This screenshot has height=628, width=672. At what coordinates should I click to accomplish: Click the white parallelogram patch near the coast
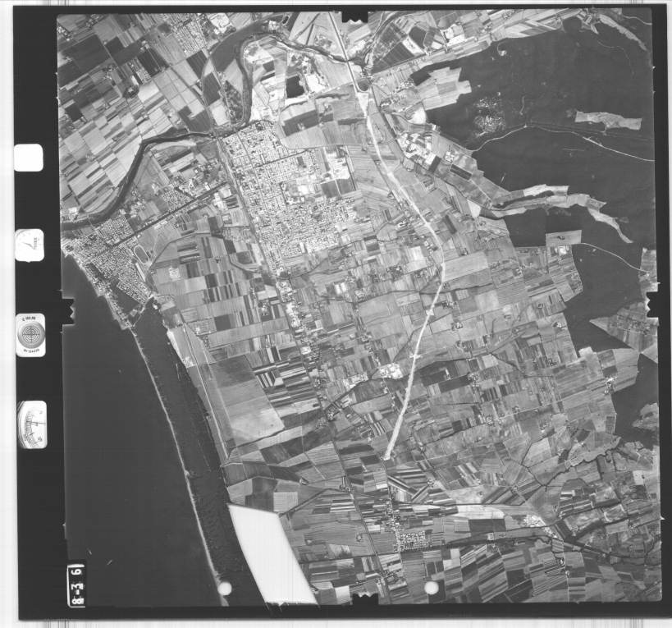[x=269, y=553]
